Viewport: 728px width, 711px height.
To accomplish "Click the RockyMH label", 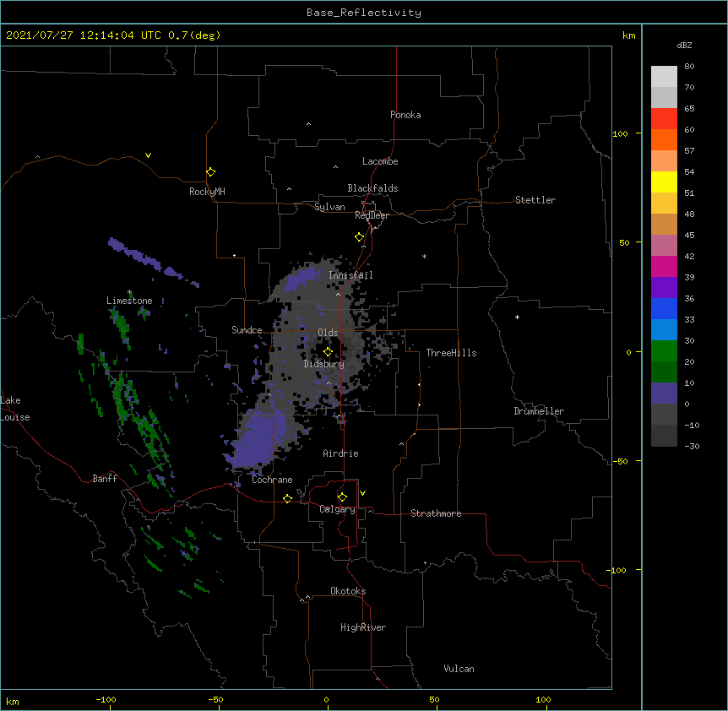I will click(x=207, y=192).
